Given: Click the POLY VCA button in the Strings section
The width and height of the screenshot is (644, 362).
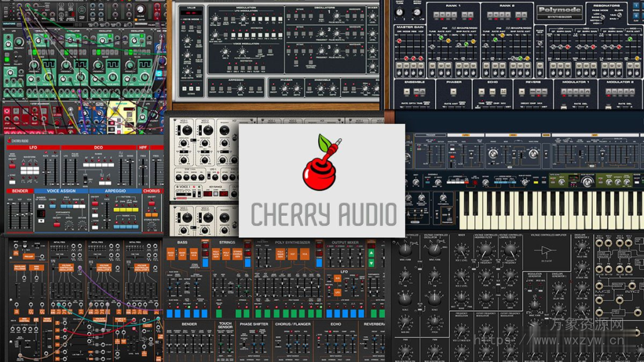Looking at the screenshot, I should 225,253.
